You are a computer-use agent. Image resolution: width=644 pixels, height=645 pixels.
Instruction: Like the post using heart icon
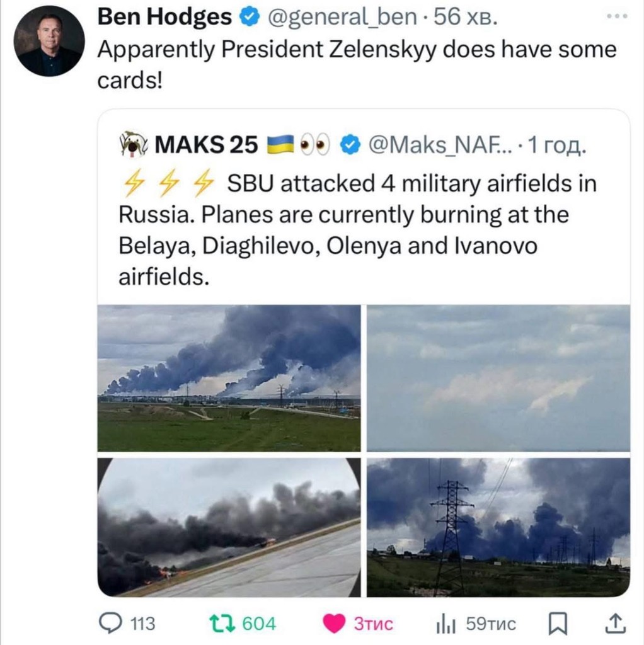[333, 624]
